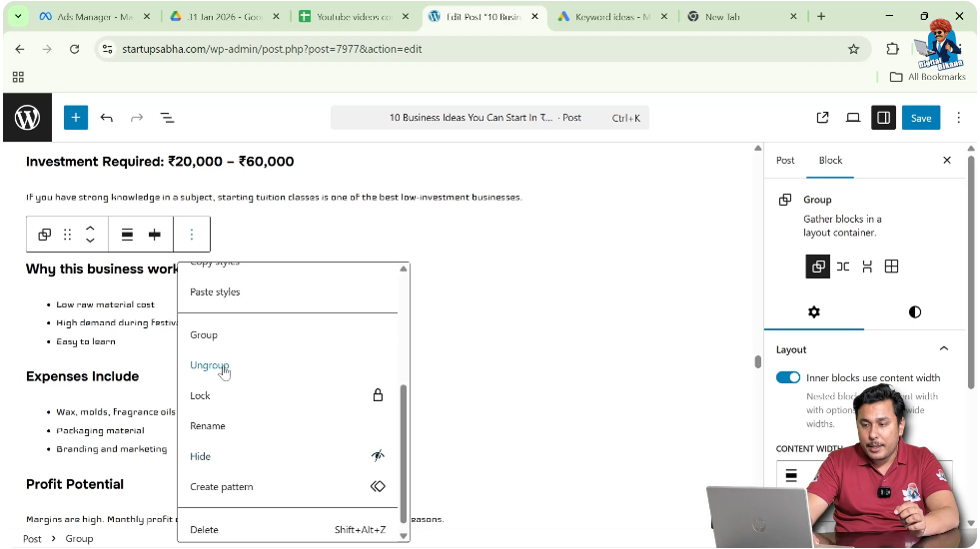
Task: Open the browser extensions puzzle icon
Action: pyautogui.click(x=892, y=49)
